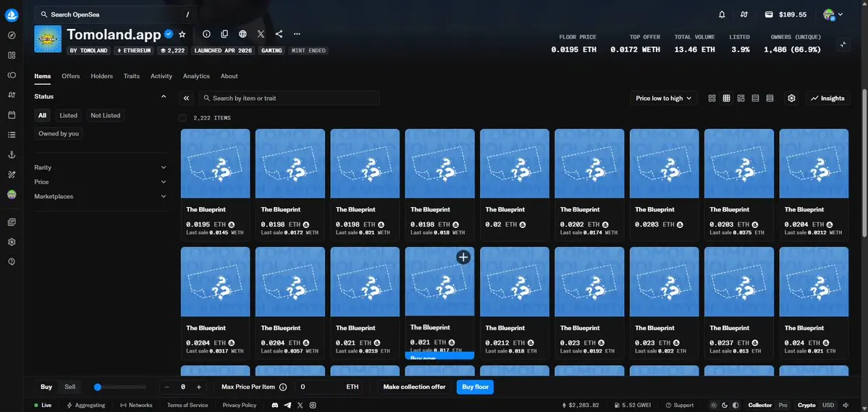The width and height of the screenshot is (868, 412).
Task: Open the collection's X profile icon in header
Action: [261, 34]
